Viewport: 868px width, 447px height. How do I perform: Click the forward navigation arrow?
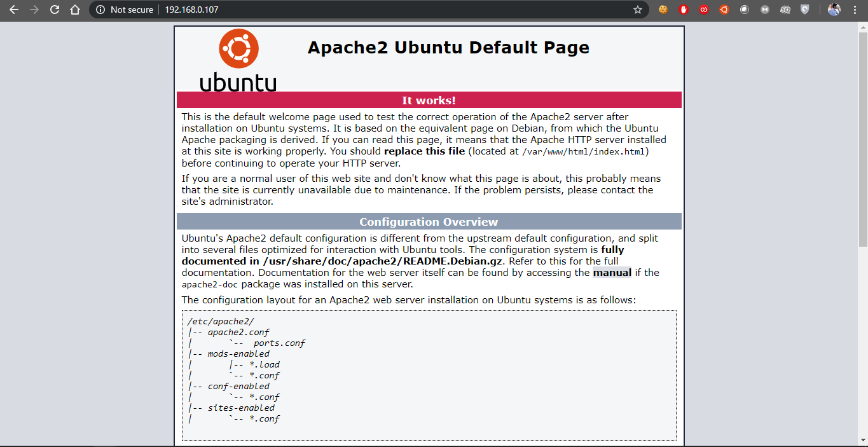pyautogui.click(x=34, y=10)
